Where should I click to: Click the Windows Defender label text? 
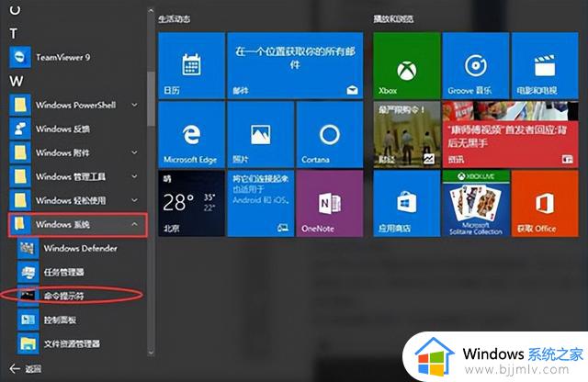click(x=81, y=248)
